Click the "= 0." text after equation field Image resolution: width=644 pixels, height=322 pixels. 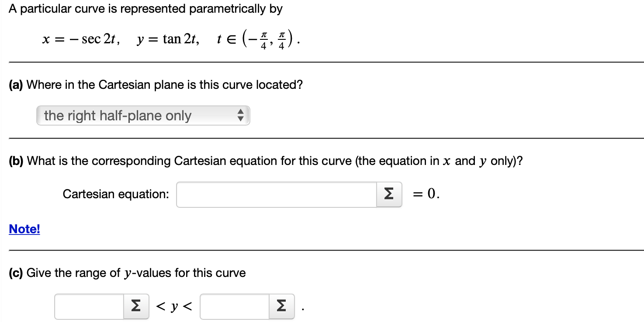[x=426, y=194]
